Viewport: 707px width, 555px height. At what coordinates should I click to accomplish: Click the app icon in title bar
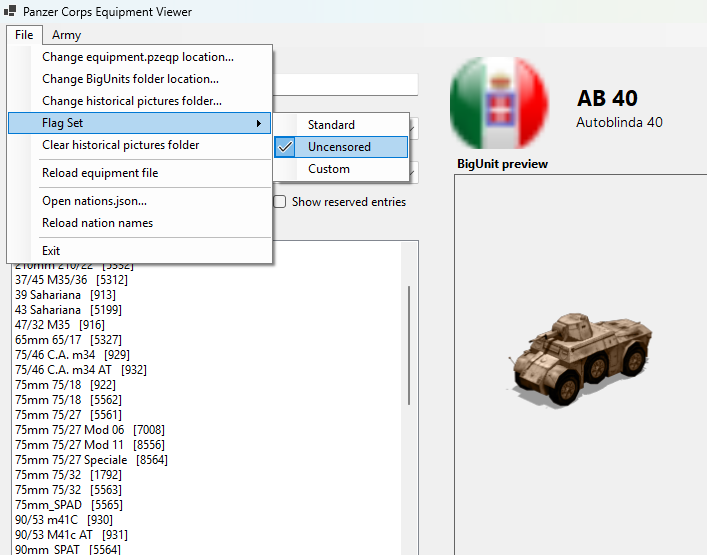(x=10, y=11)
